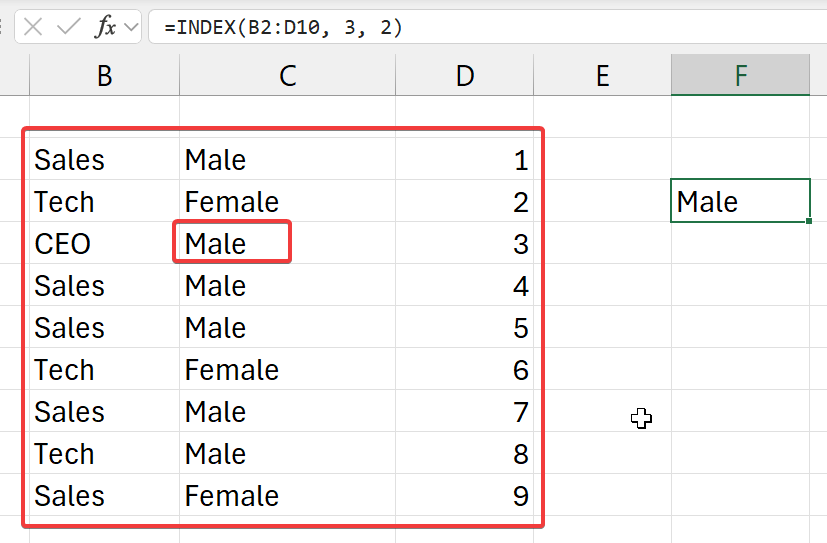Select the cell with number 1
Image resolution: width=827 pixels, height=543 pixels.
coord(464,160)
